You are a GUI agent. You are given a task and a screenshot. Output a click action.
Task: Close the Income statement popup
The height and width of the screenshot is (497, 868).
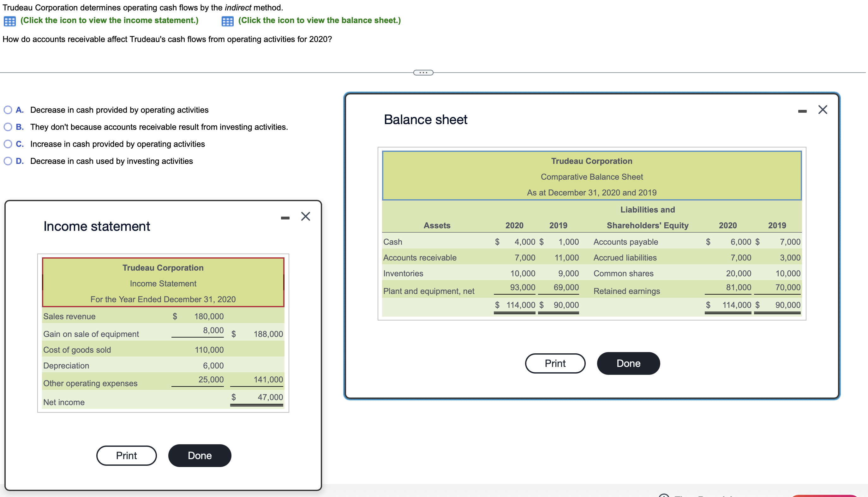click(x=306, y=216)
